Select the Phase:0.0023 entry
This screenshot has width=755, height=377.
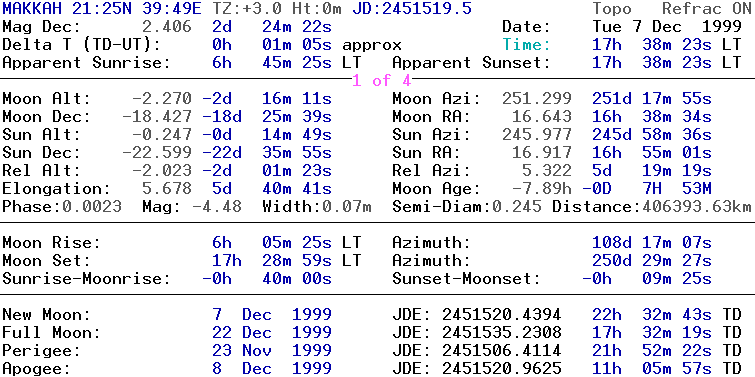point(62,207)
